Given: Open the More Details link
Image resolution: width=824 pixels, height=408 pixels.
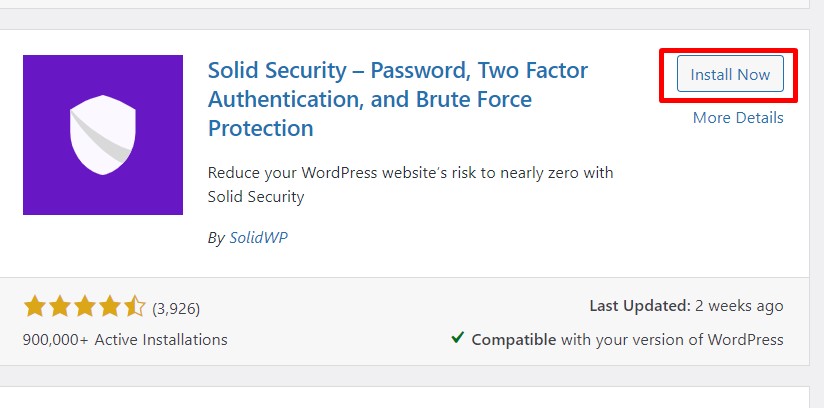Looking at the screenshot, I should coord(738,117).
